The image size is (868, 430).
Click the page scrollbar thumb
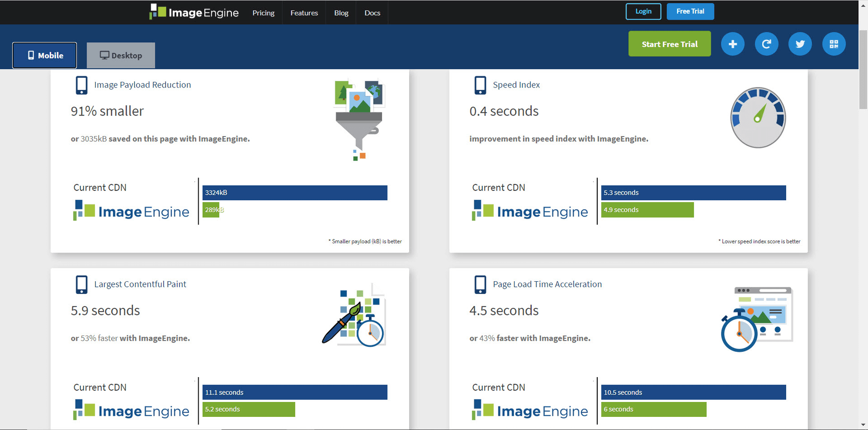[863, 69]
